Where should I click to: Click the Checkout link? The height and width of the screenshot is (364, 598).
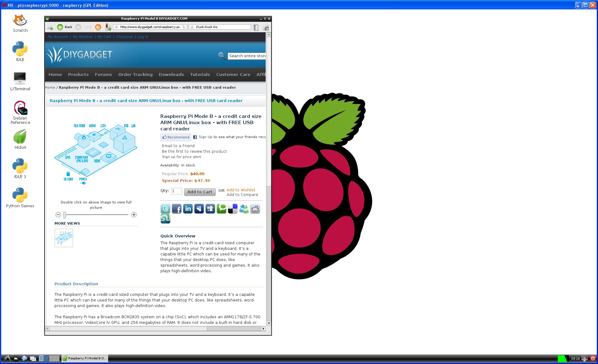[x=124, y=37]
